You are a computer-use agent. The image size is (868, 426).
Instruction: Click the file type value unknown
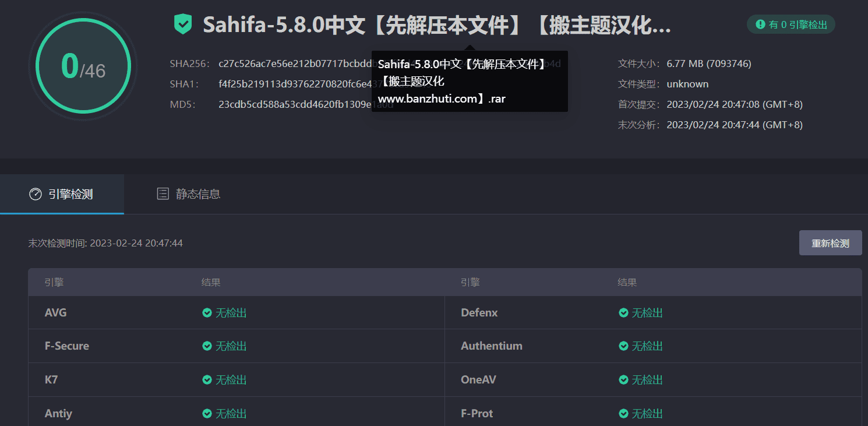[x=687, y=85]
